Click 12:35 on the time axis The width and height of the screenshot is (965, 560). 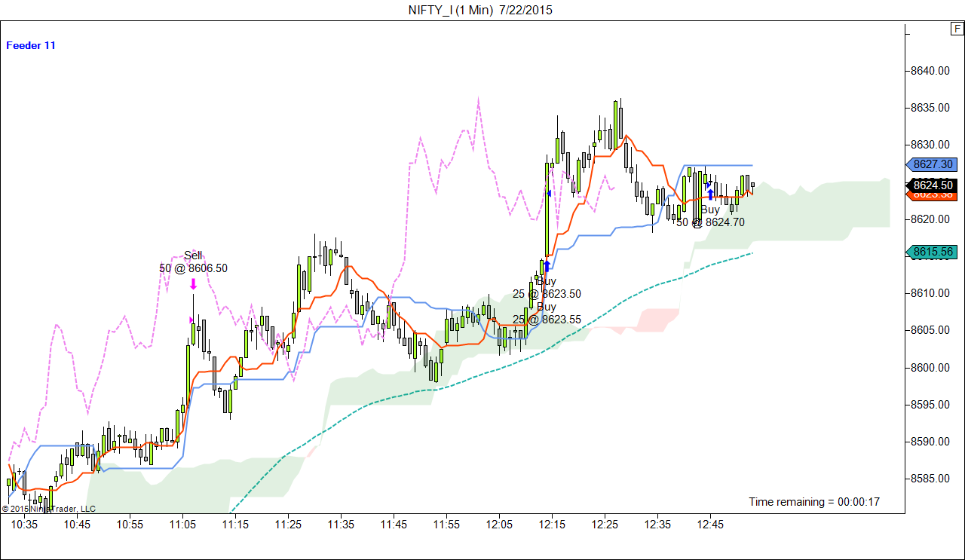click(x=658, y=524)
